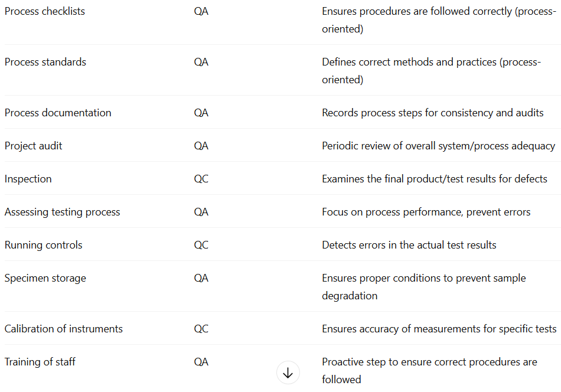The height and width of the screenshot is (392, 561).
Task: Click the scroll-to-bottom arrow button
Action: tap(288, 373)
